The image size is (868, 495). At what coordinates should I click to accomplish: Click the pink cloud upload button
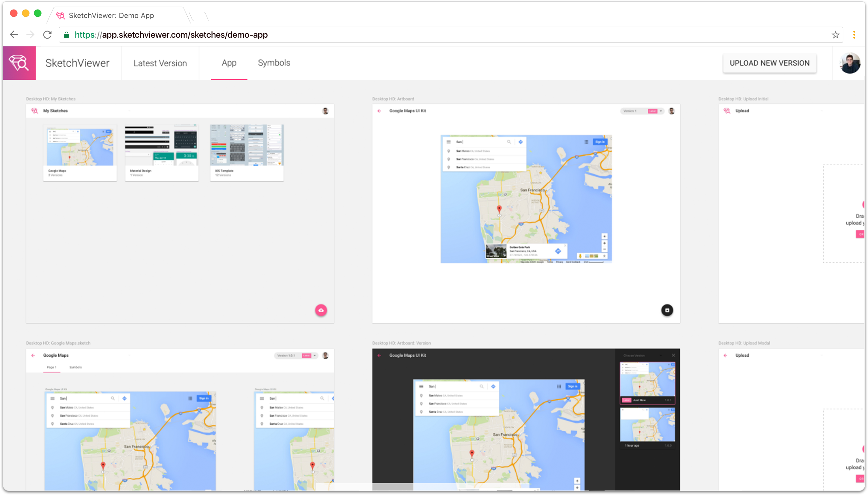pyautogui.click(x=321, y=310)
